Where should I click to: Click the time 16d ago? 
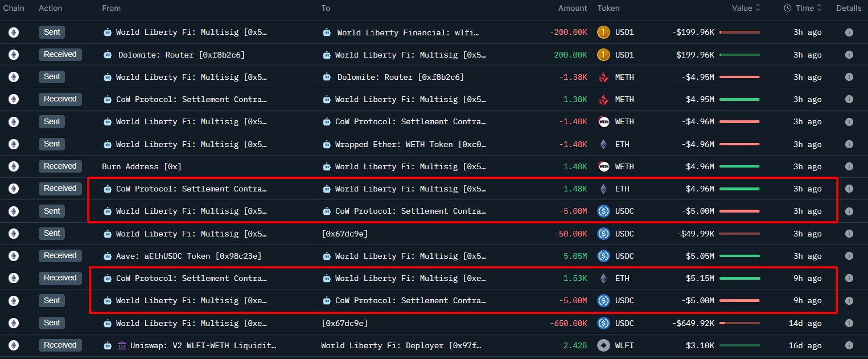click(805, 345)
